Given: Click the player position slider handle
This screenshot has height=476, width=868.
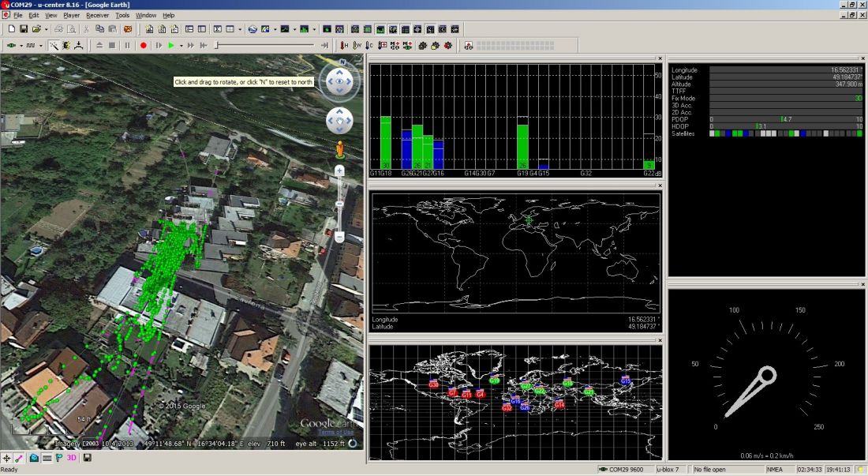Looking at the screenshot, I should (x=218, y=45).
